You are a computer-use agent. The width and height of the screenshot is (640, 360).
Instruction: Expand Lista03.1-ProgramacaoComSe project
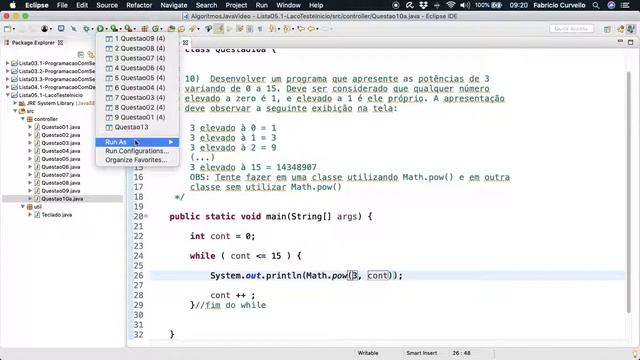click(x=7, y=63)
